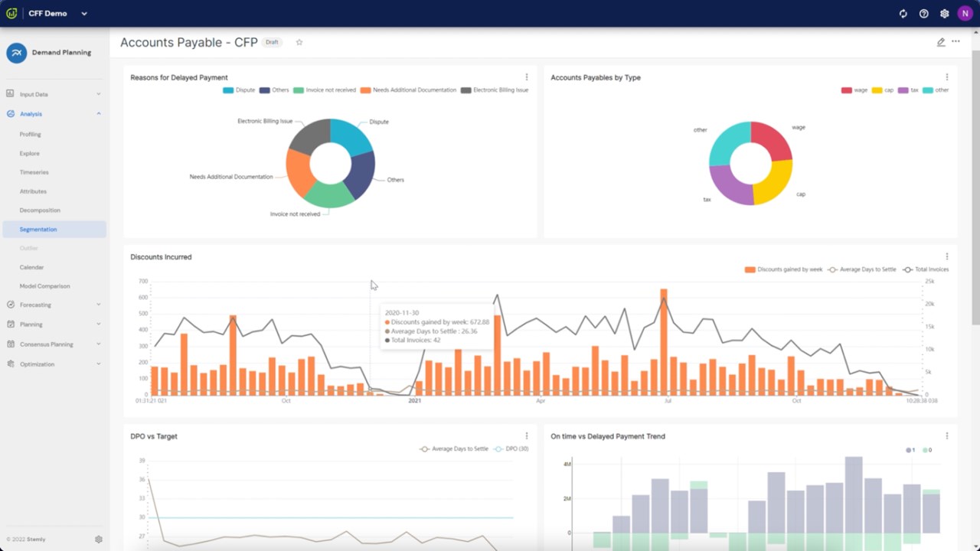Viewport: 980px width, 551px height.
Task: Open the Timeseries menu item
Action: coord(34,172)
